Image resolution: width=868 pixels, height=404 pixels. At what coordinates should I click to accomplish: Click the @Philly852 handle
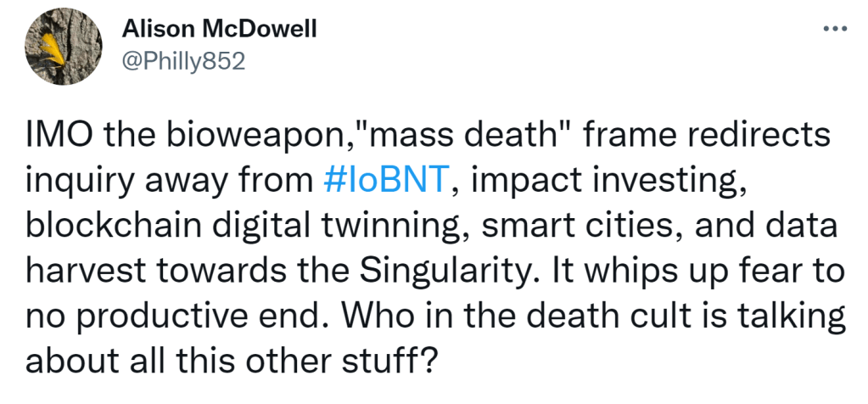pyautogui.click(x=183, y=63)
